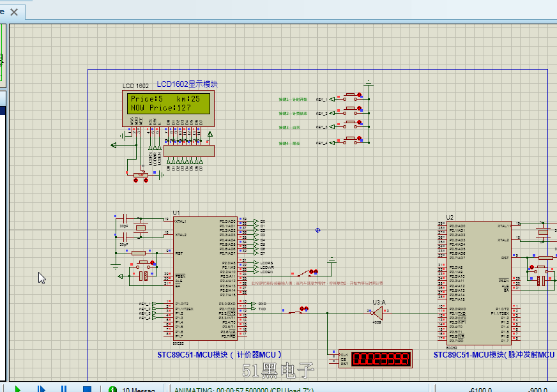The width and height of the screenshot is (557, 392).
Task: Select the red pulse counter display
Action: point(376,359)
